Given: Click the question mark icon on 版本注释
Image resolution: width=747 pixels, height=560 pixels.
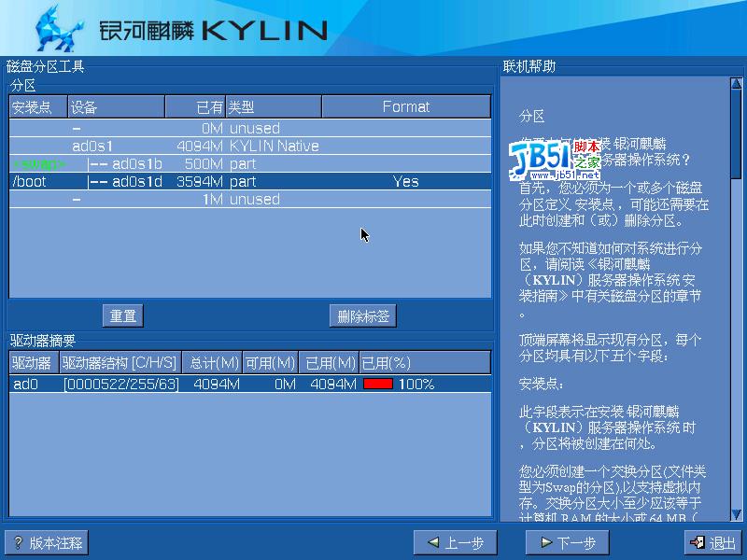Looking at the screenshot, I should [18, 542].
